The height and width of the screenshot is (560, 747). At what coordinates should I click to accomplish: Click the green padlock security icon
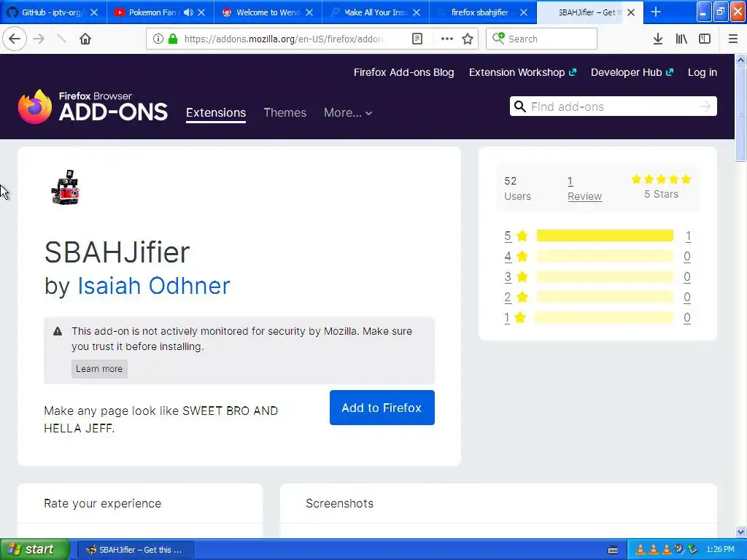coord(173,39)
